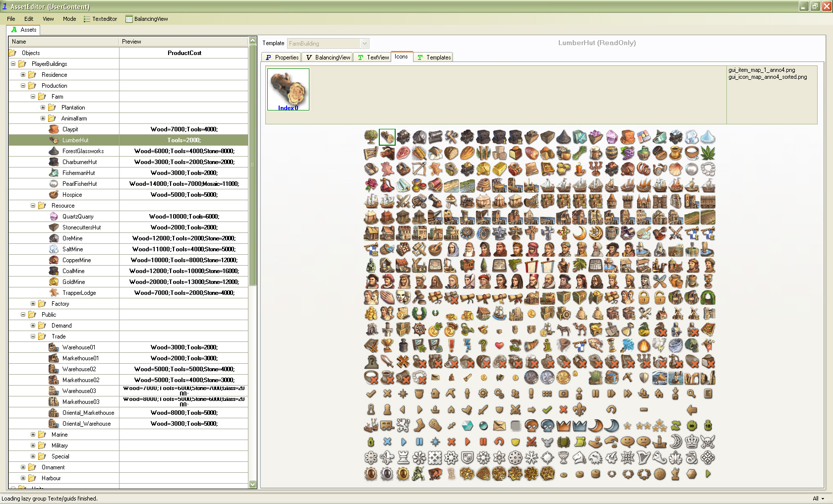Image resolution: width=833 pixels, height=504 pixels.
Task: Select the bronze camera icon
Action: coord(563,394)
